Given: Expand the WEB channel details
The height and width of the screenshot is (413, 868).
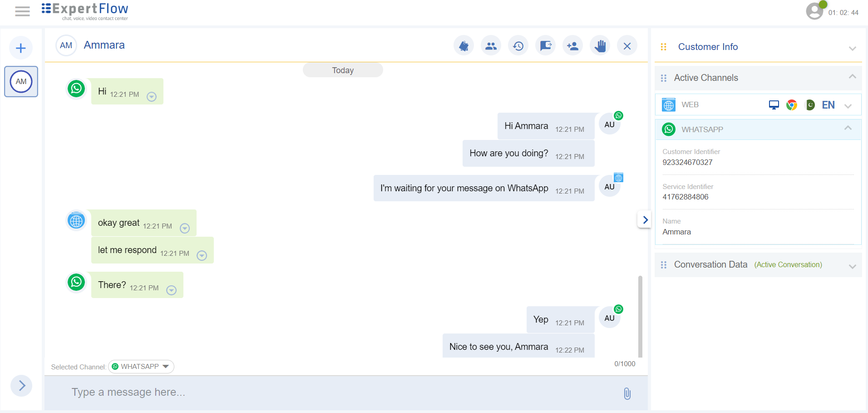Looking at the screenshot, I should click(848, 106).
